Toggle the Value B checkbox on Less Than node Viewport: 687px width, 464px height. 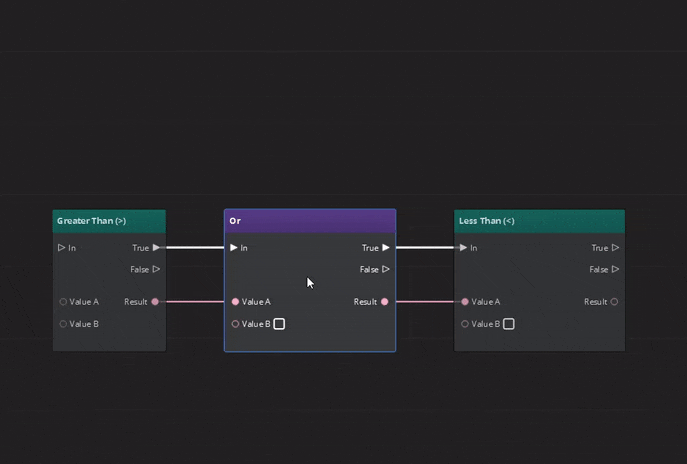509,324
